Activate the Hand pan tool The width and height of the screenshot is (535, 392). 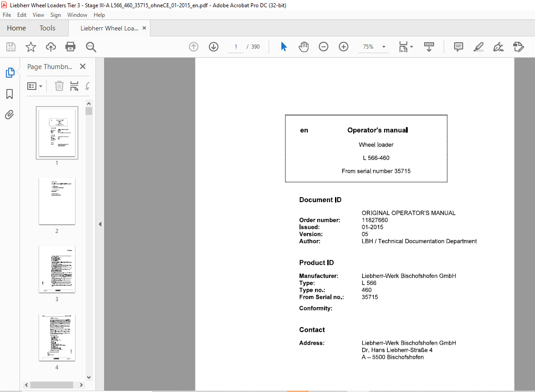tap(303, 47)
